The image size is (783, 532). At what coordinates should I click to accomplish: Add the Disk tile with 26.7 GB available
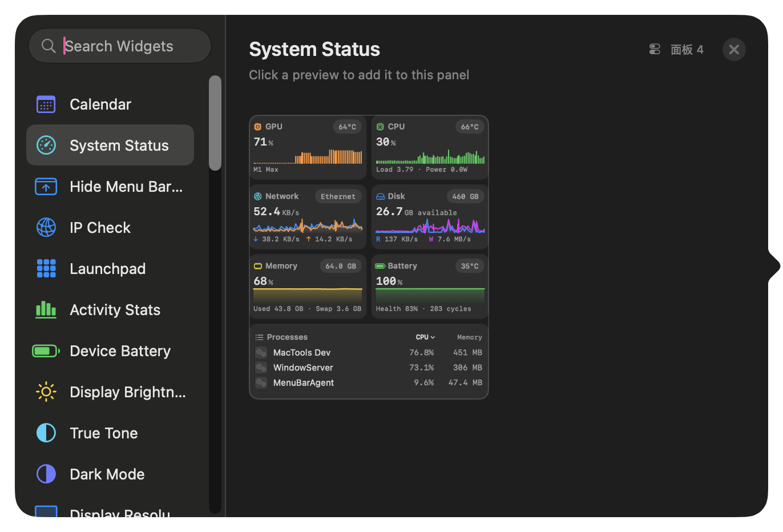pyautogui.click(x=430, y=217)
